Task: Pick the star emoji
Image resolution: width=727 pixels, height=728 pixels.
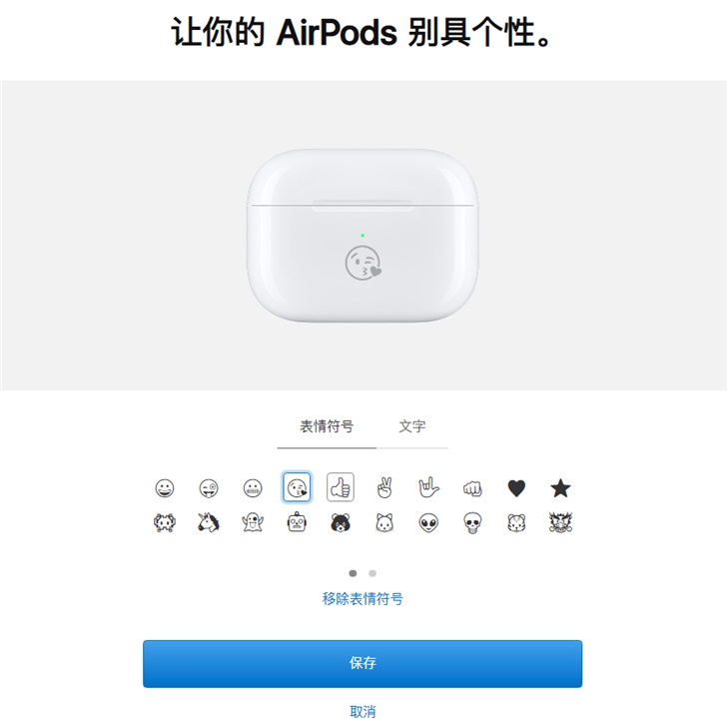Action: click(x=560, y=488)
